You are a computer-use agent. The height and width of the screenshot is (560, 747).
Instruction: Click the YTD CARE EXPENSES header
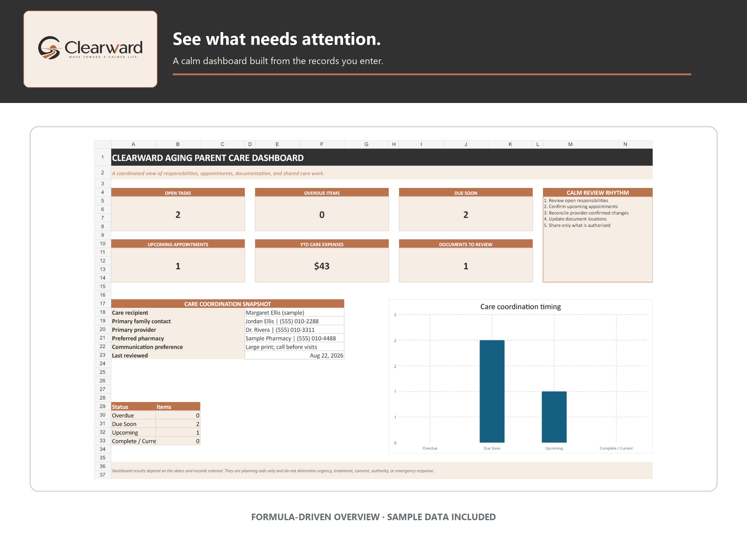coord(322,244)
